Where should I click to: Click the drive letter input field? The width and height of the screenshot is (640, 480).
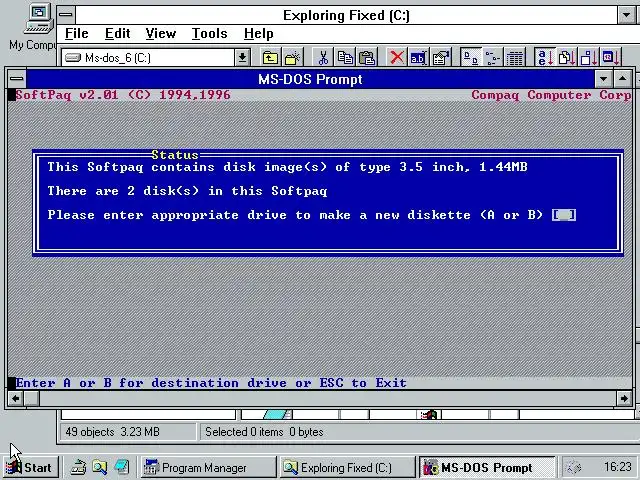point(564,215)
